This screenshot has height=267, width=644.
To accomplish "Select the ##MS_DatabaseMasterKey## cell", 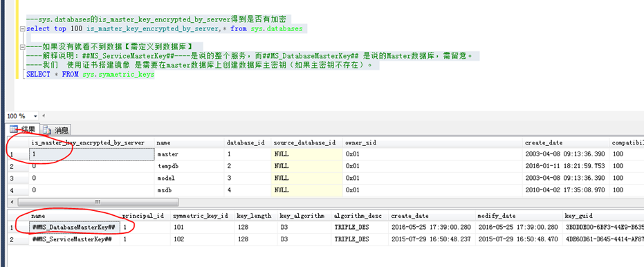I will pyautogui.click(x=75, y=227).
